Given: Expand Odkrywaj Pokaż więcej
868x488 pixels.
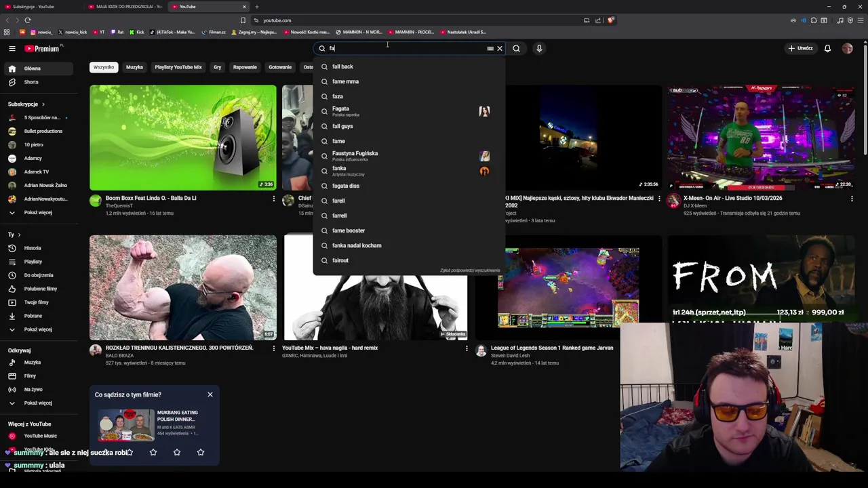Looking at the screenshot, I should click(40, 403).
